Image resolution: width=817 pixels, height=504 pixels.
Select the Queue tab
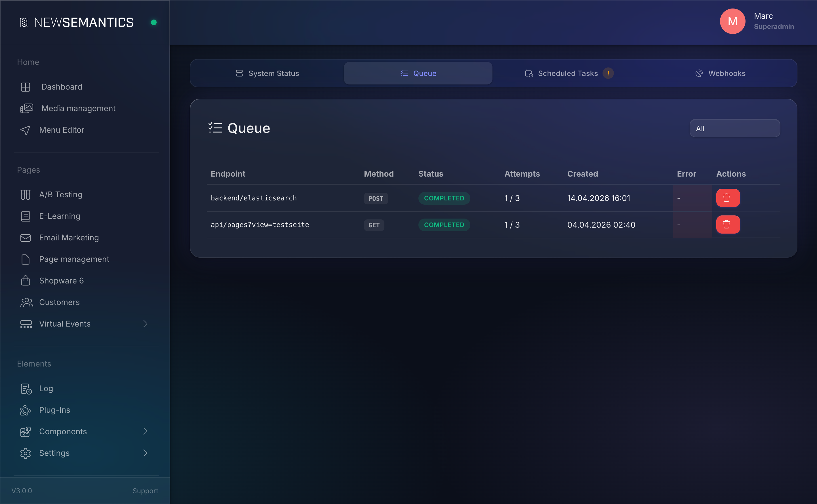point(418,73)
